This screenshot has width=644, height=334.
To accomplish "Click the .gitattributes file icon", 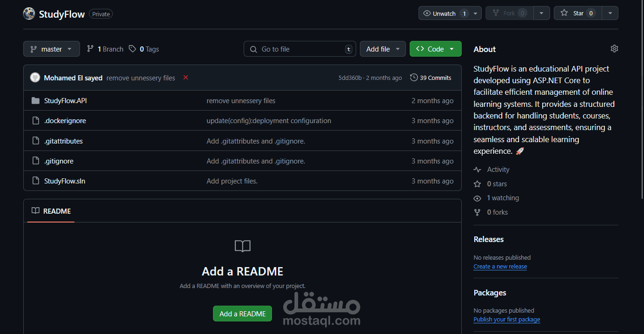I will [x=35, y=141].
